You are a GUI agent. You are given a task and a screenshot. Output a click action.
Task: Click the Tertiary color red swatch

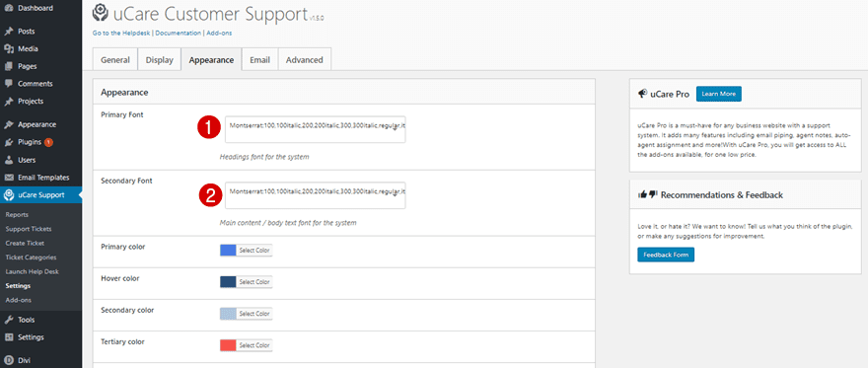tap(228, 345)
